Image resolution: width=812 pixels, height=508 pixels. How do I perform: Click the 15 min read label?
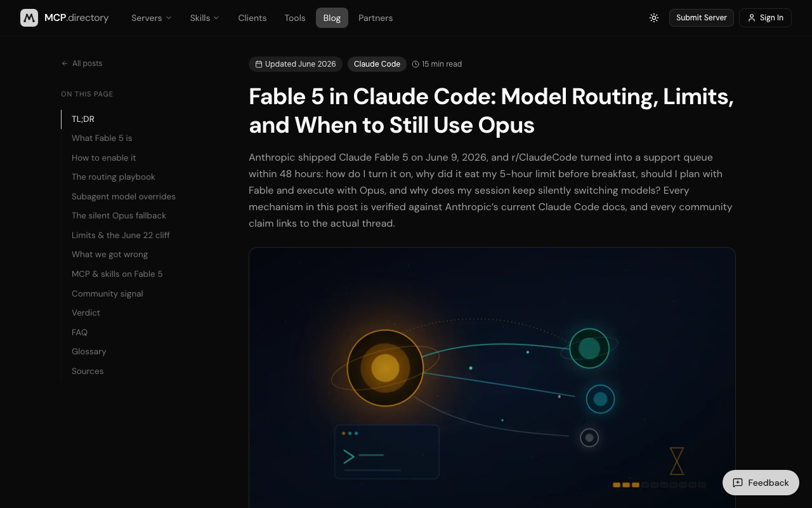click(442, 64)
